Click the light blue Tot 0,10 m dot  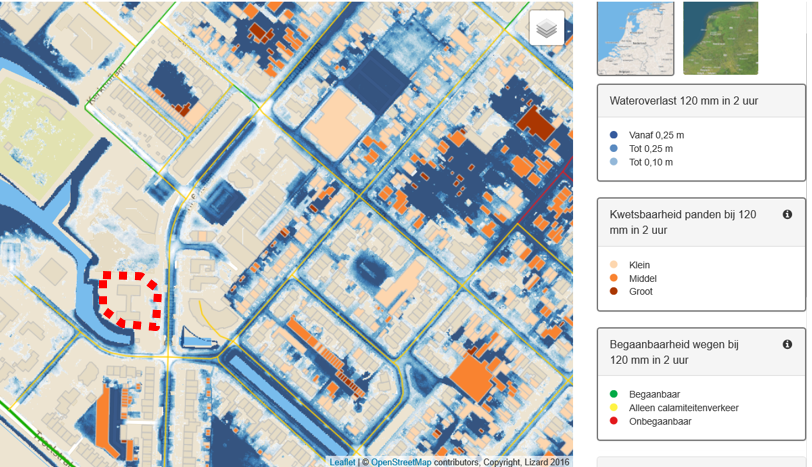613,162
